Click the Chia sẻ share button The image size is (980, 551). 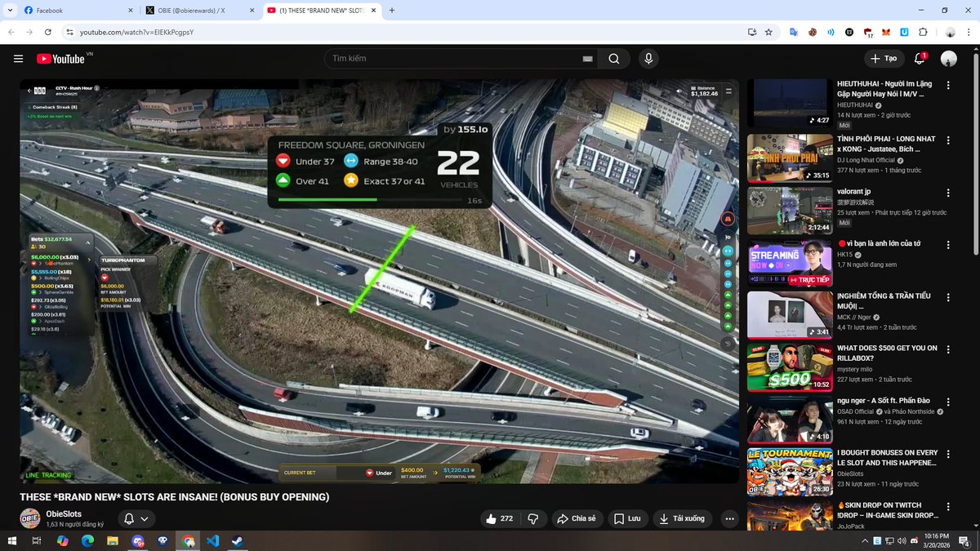tap(576, 518)
